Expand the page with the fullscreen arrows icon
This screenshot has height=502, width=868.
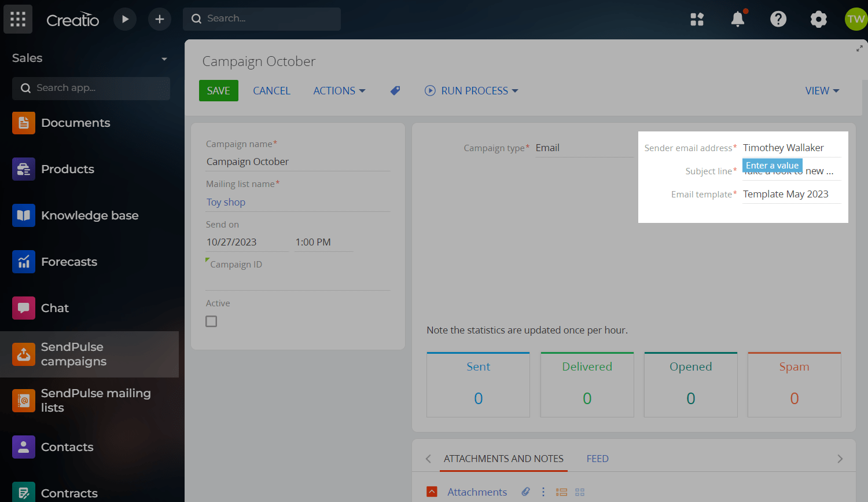[x=859, y=49]
